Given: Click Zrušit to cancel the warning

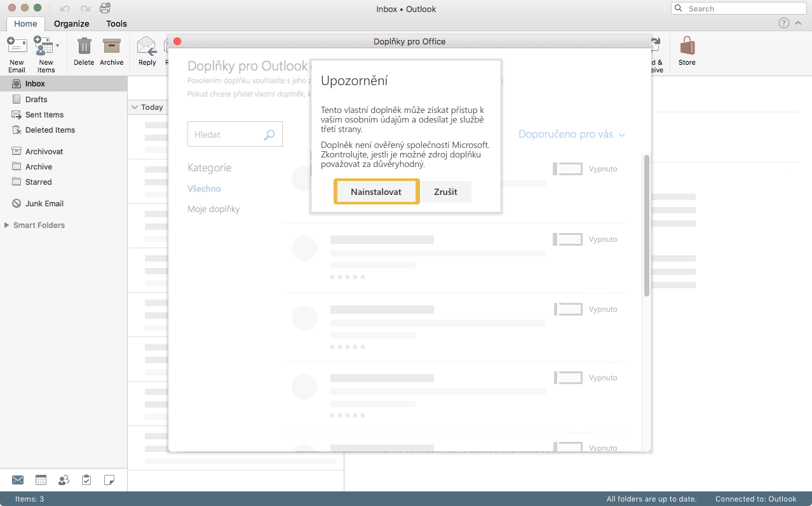Looking at the screenshot, I should tap(445, 192).
